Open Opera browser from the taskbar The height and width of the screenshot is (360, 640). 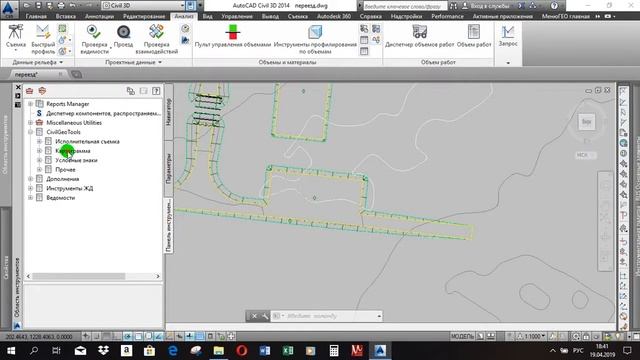242,351
